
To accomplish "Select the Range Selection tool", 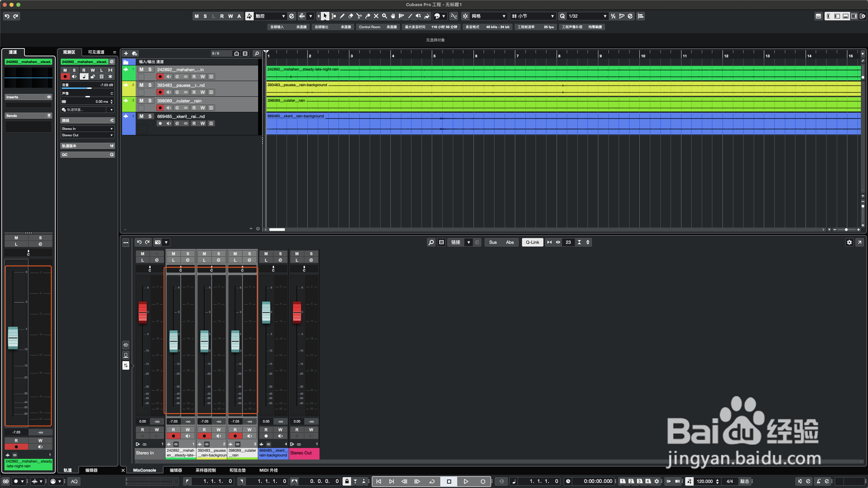I will [333, 16].
